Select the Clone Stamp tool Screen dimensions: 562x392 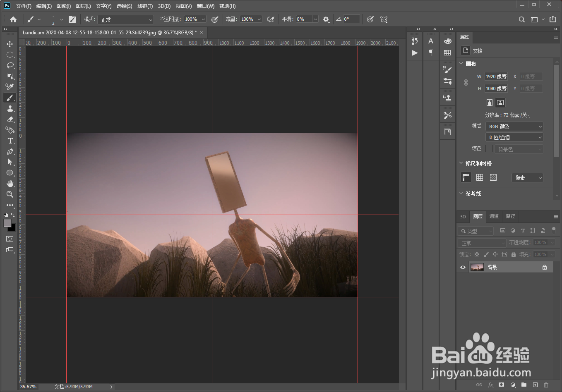pos(10,108)
